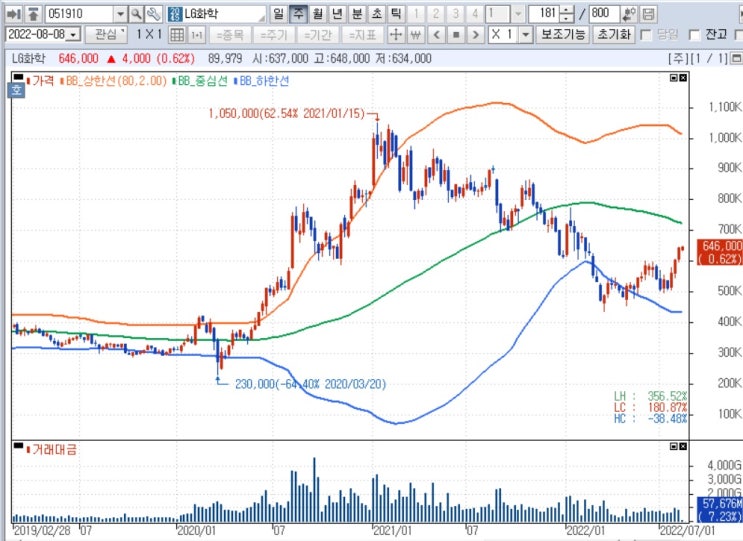
Task: Click the candle count field showing 181
Action: [544, 14]
